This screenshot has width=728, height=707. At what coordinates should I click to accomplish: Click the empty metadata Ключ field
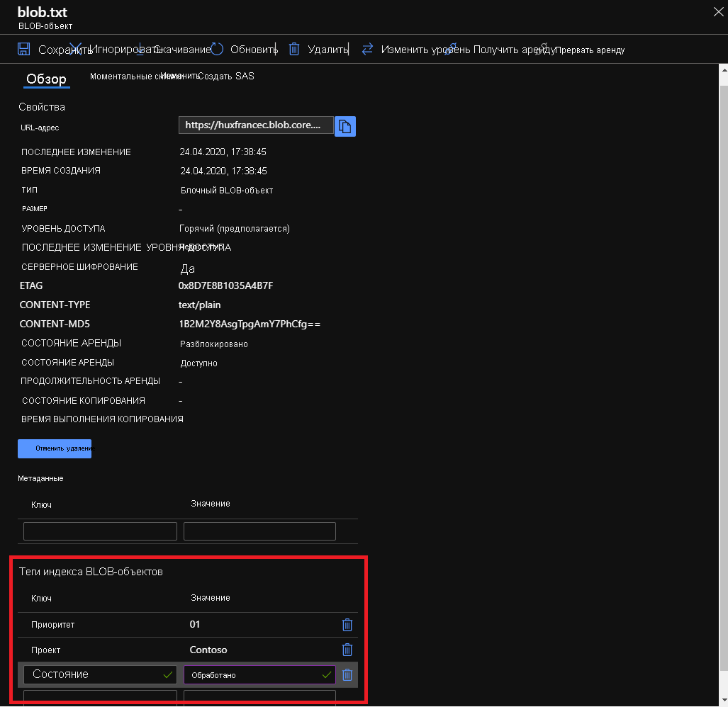point(100,531)
